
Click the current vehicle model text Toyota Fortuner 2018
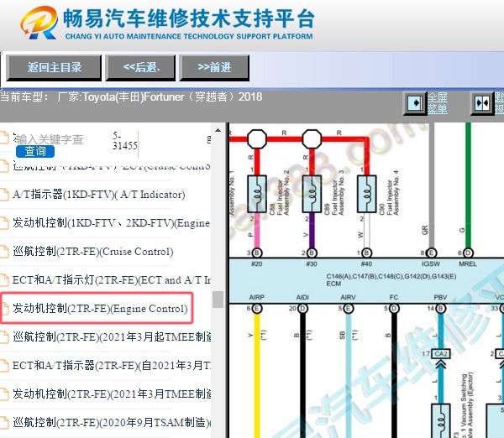click(160, 97)
